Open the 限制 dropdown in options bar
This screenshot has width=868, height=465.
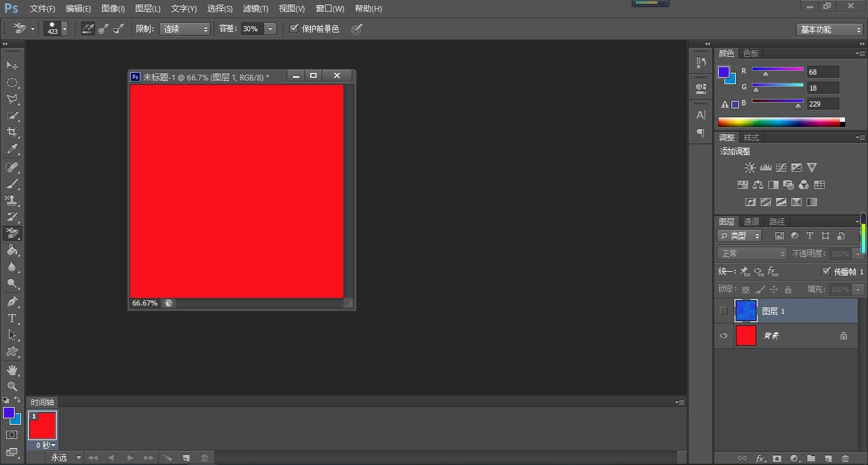tap(184, 28)
